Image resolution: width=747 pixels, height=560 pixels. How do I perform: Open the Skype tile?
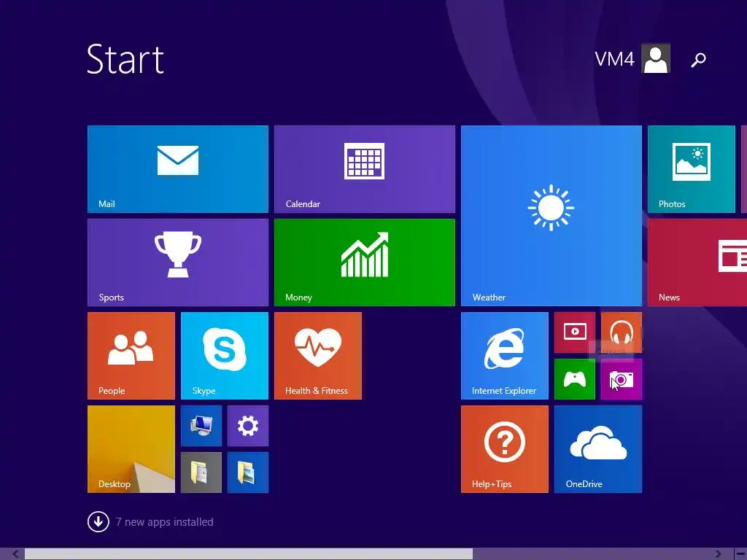[225, 356]
